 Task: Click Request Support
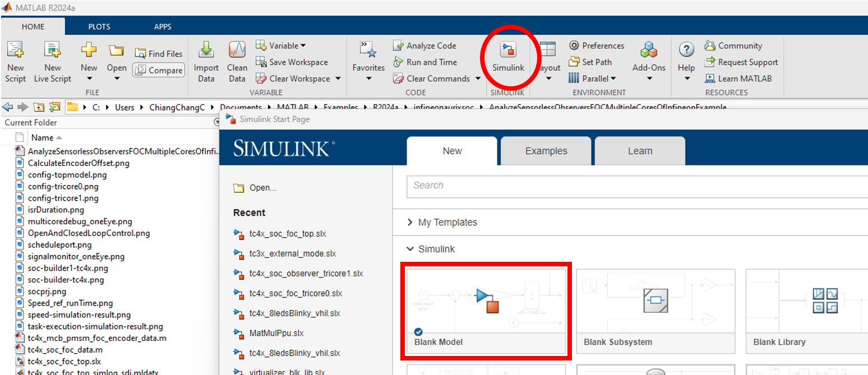coord(741,62)
